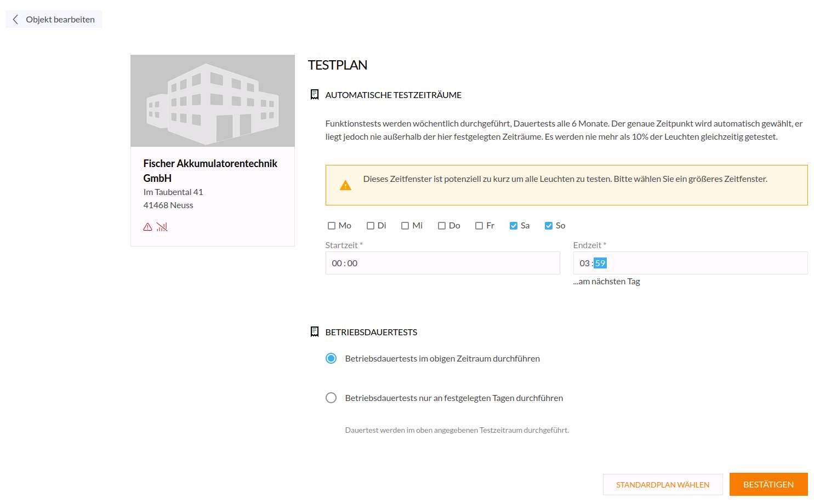The image size is (814, 504).
Task: Click the Automatische Testzeiträume heading
Action: [x=394, y=95]
